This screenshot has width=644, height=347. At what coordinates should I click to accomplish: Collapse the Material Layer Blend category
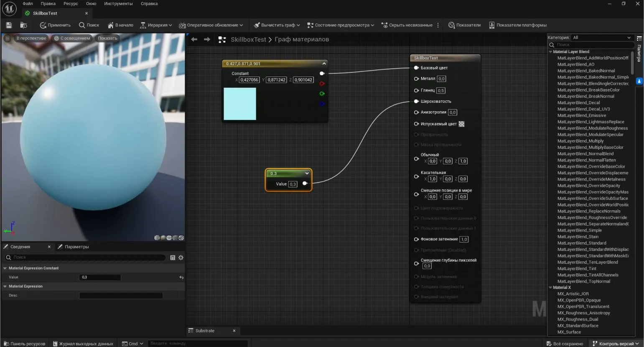click(550, 52)
